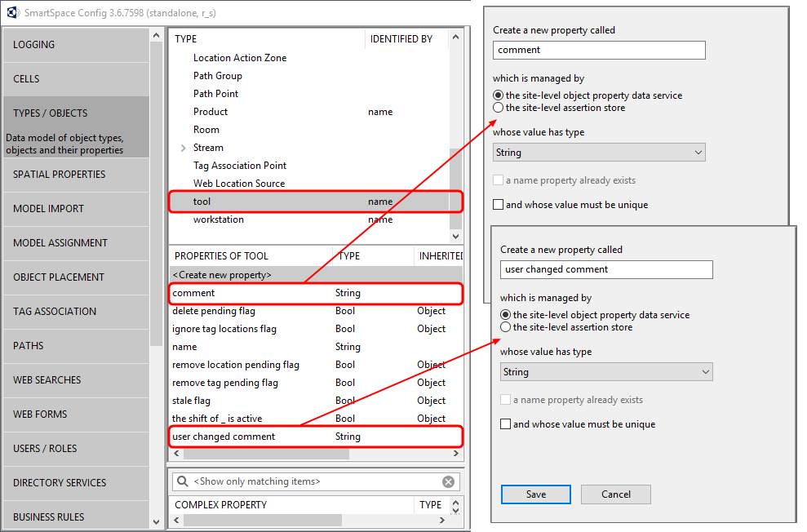Click '<Create new property>' row
807x532 pixels.
click(x=316, y=275)
